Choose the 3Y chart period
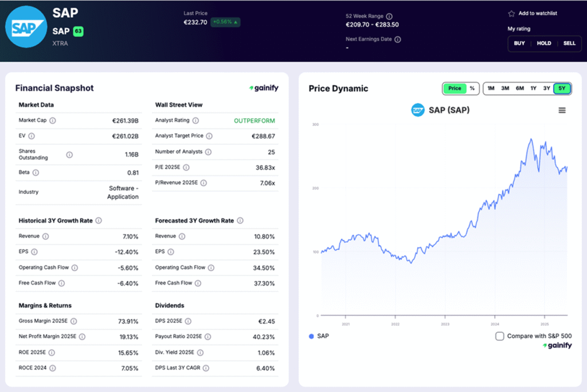This screenshot has height=392, width=587. (x=547, y=89)
